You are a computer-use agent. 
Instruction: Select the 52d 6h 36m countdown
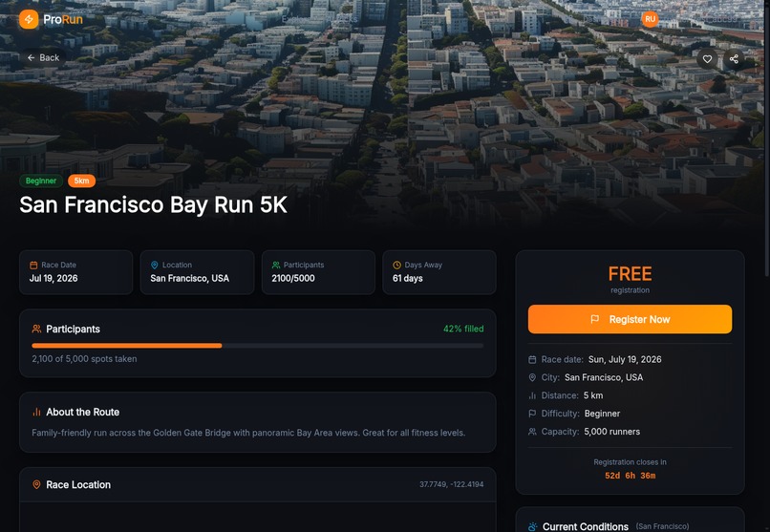pos(631,476)
